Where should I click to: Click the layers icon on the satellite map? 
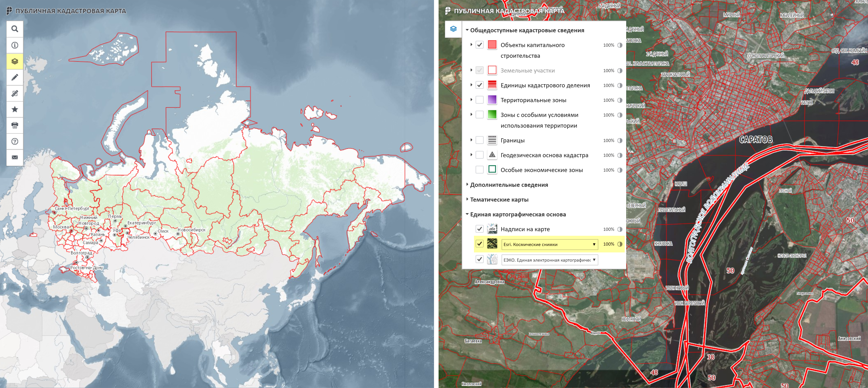point(453,29)
